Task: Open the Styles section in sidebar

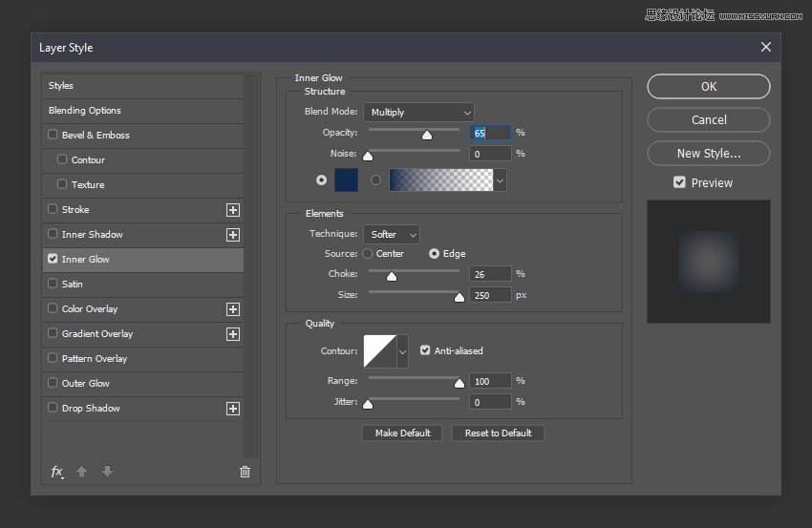Action: point(61,86)
